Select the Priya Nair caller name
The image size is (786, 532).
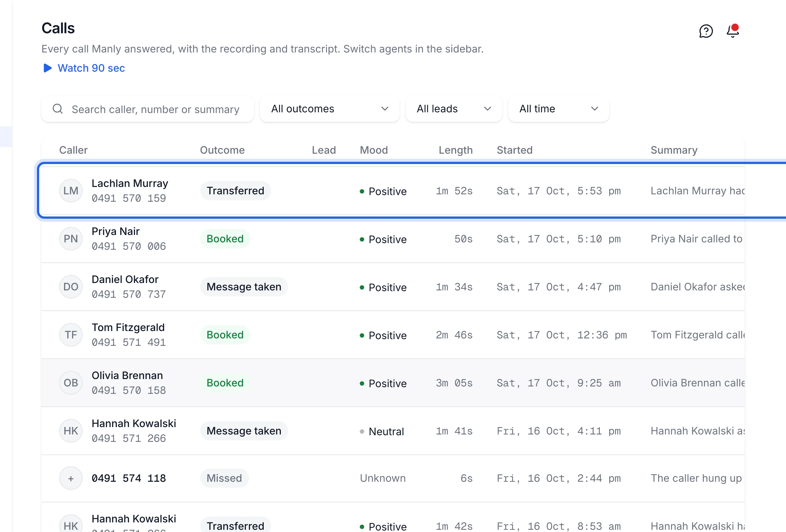pos(116,231)
